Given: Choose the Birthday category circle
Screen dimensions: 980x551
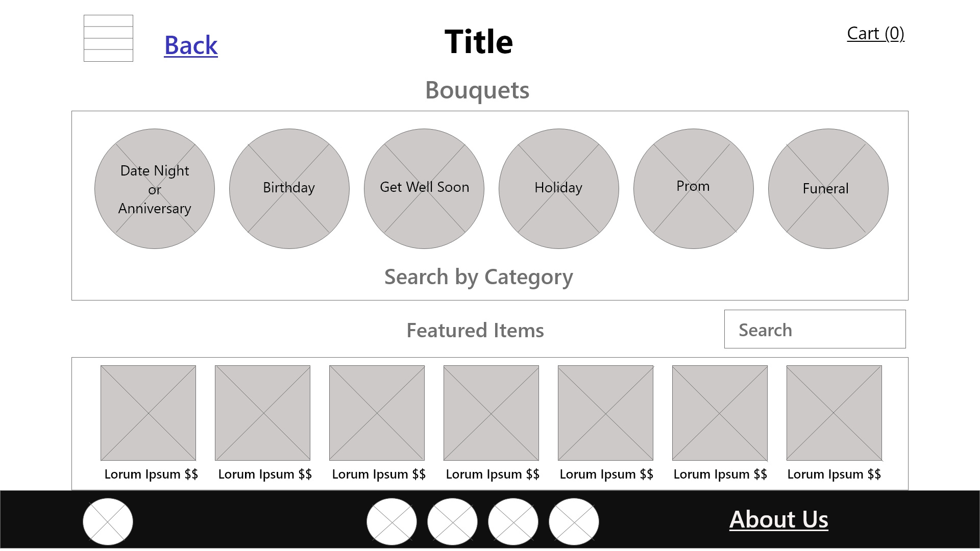Looking at the screenshot, I should pos(289,189).
